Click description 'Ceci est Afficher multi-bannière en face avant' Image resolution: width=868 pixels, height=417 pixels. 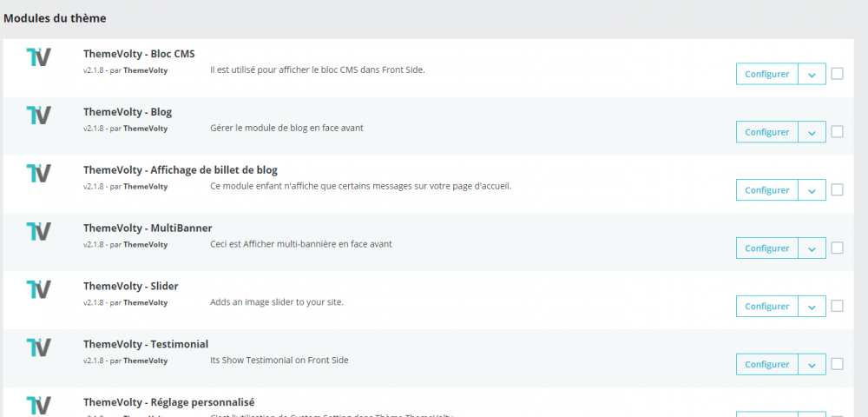pyautogui.click(x=301, y=243)
